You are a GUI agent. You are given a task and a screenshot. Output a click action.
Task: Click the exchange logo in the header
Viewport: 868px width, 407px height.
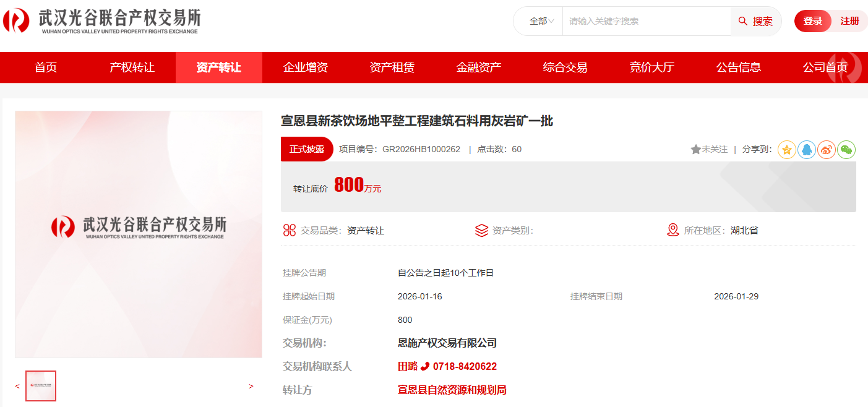(x=101, y=21)
